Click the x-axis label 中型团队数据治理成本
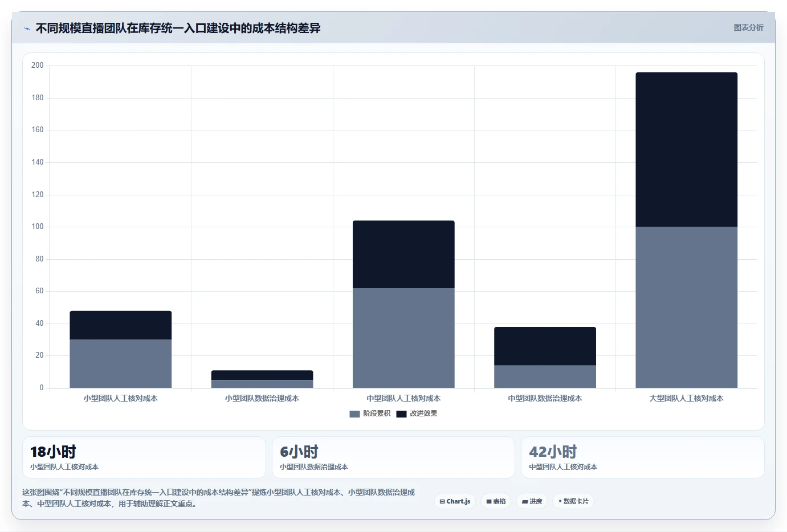 tap(545, 398)
